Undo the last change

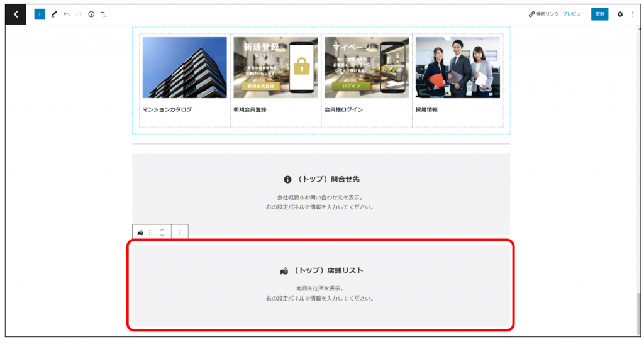pyautogui.click(x=67, y=14)
